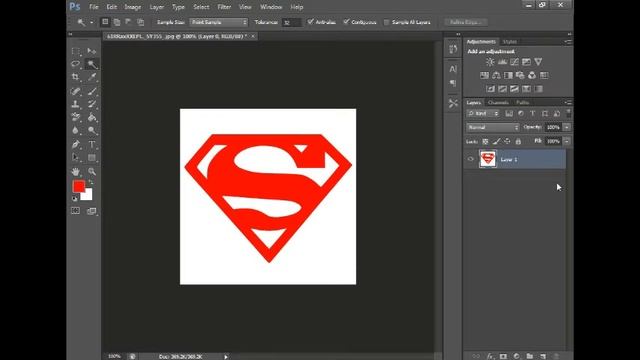This screenshot has width=640, height=360.
Task: Select the Move tool
Action: (x=92, y=51)
